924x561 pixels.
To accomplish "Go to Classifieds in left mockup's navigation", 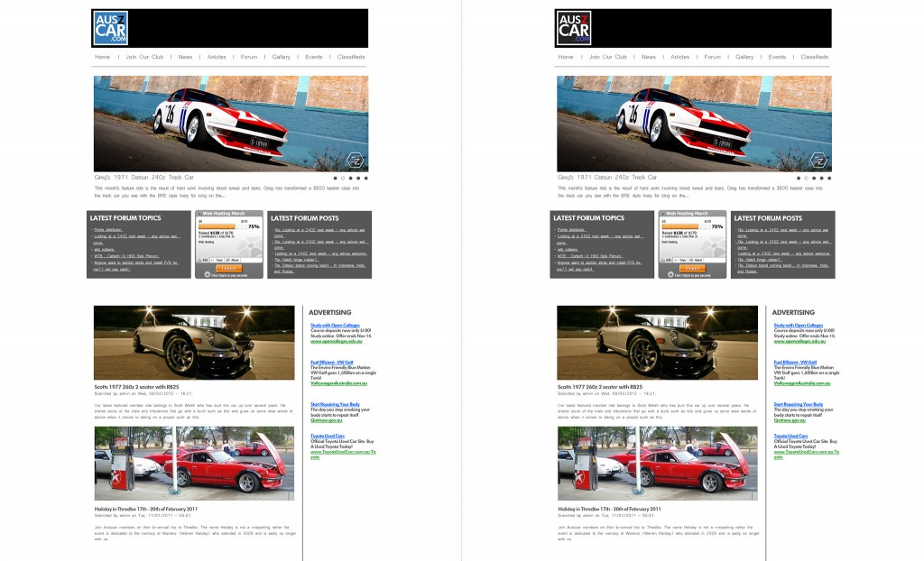I will pos(351,57).
